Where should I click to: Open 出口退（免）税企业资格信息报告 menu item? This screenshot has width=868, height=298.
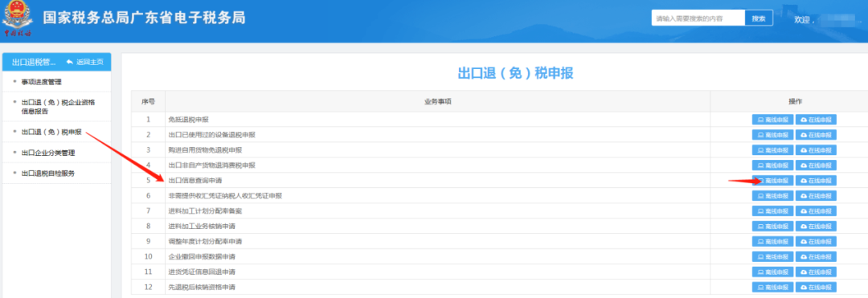pyautogui.click(x=57, y=107)
